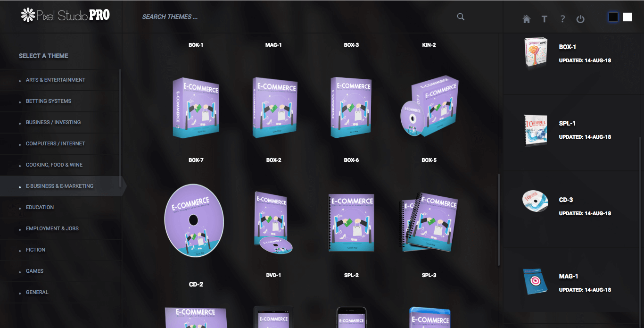Click the magnifier search icon
Screen dimensions: 644x328
click(x=461, y=17)
